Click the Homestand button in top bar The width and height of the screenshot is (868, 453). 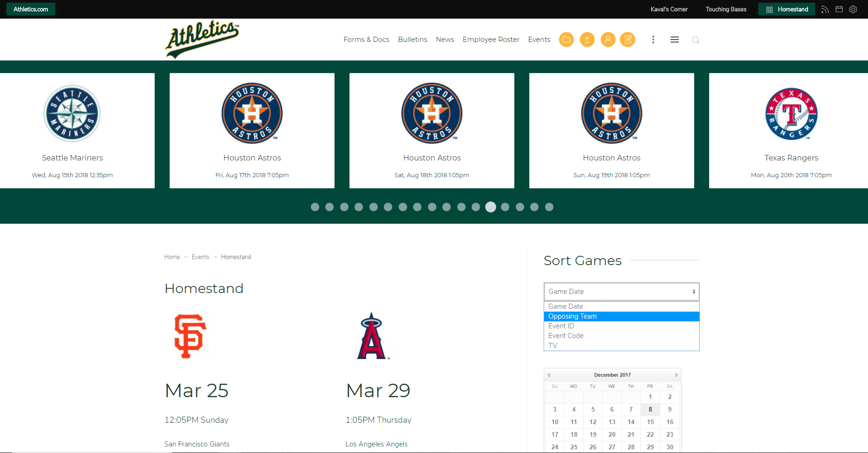pos(787,9)
